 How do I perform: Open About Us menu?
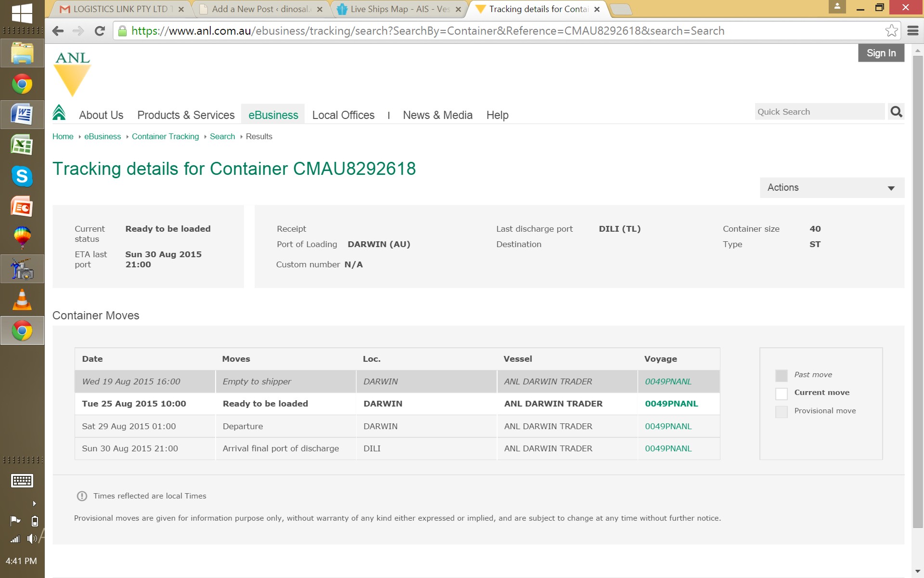[x=101, y=115]
